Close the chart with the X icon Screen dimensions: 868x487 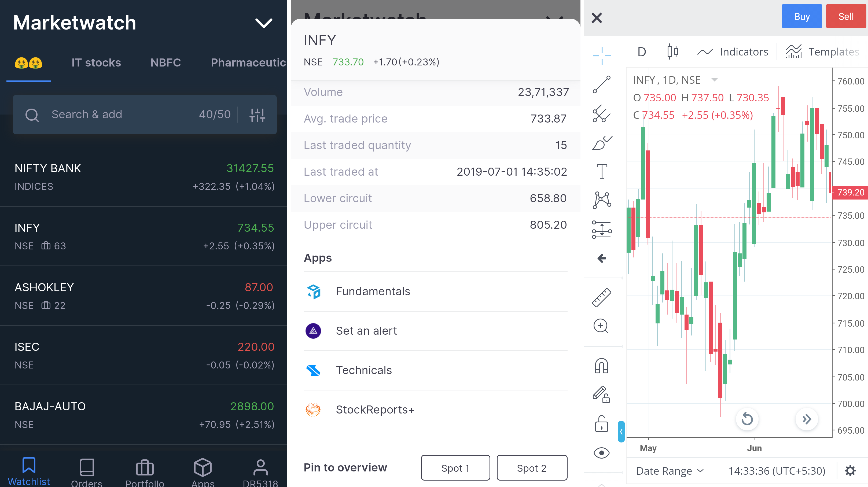[597, 18]
